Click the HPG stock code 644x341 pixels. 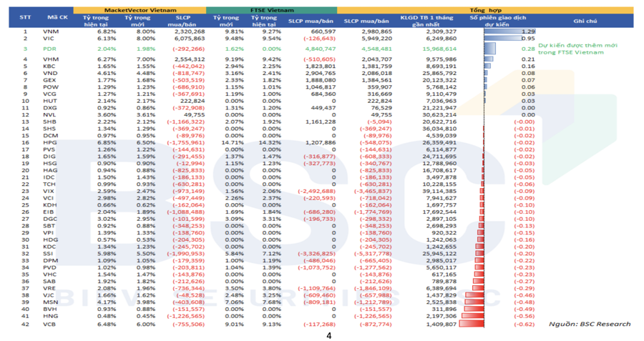point(50,142)
